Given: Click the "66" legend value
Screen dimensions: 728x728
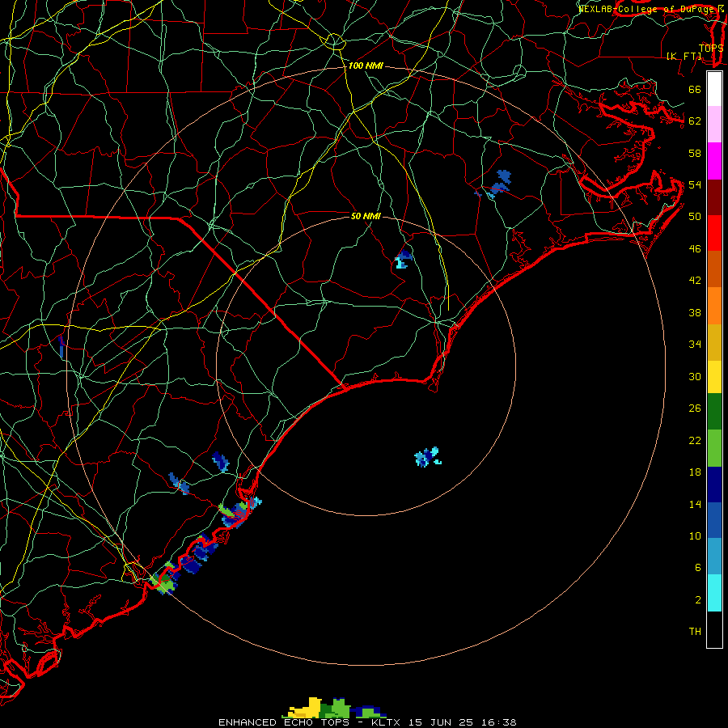Looking at the screenshot, I should coord(695,89).
